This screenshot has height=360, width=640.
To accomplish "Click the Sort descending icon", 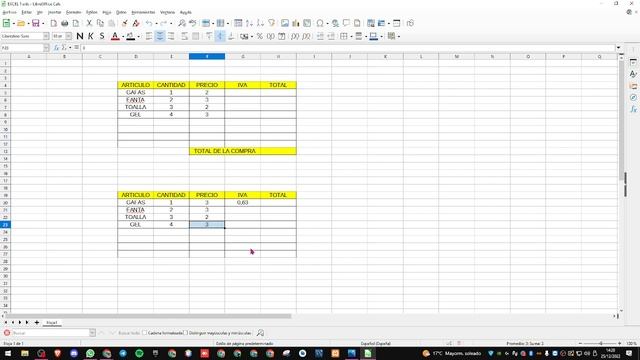I will point(260,23).
